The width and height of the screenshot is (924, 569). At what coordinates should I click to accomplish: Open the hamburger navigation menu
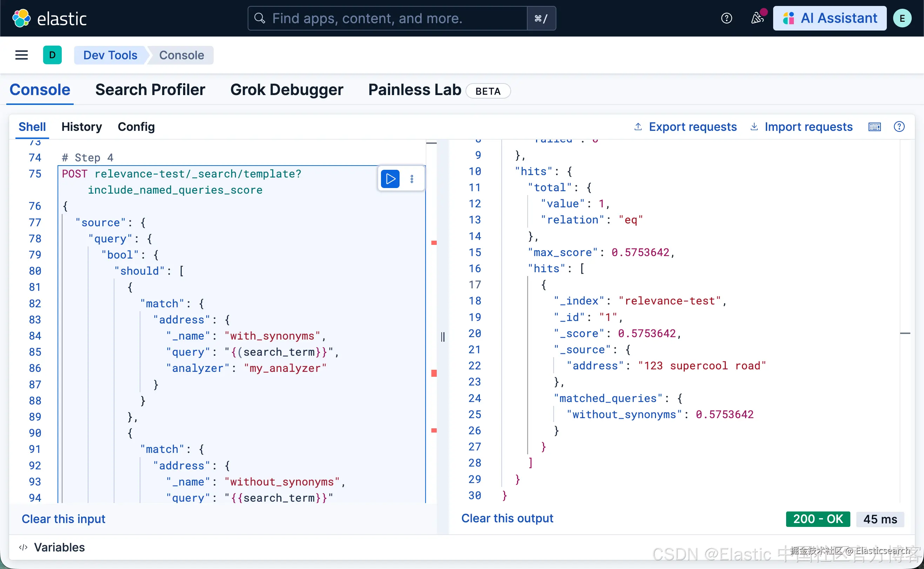coord(21,55)
